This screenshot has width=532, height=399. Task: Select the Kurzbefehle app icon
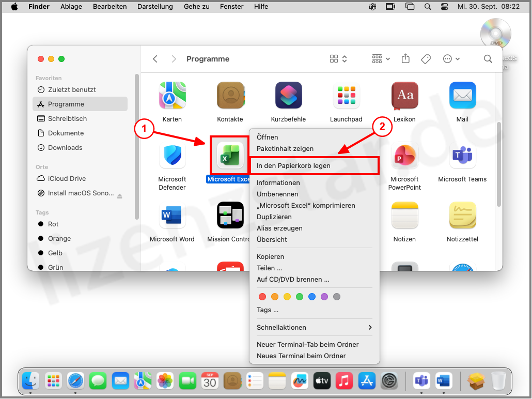tap(288, 95)
